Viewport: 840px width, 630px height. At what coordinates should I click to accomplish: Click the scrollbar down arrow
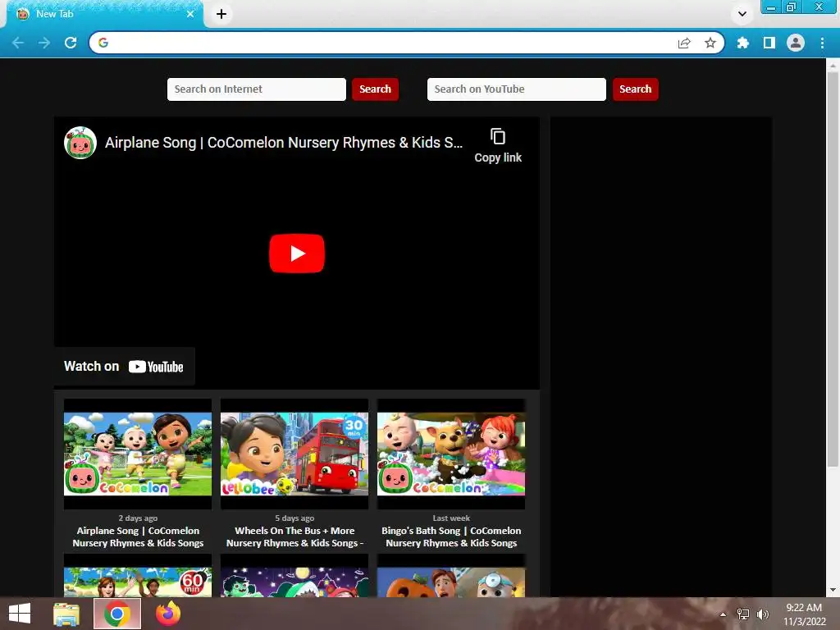[x=833, y=590]
